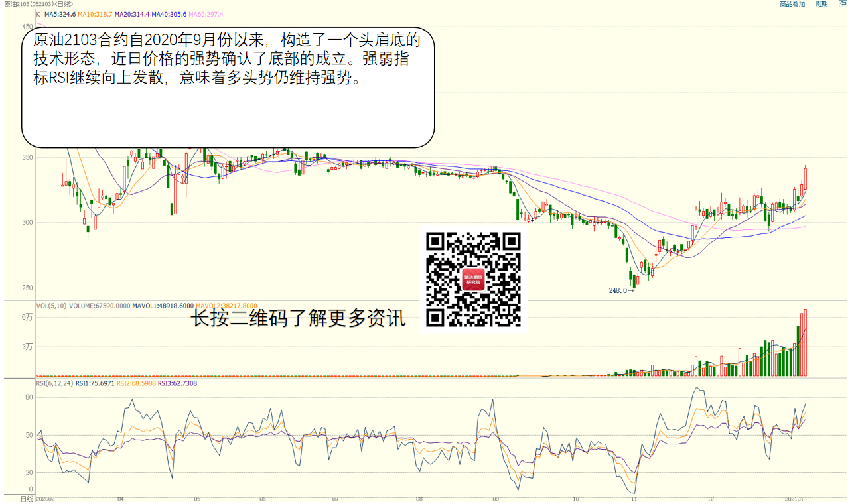Viewport: 854px width, 504px height.
Task: Select the pink MA60 indicator label
Action: [x=206, y=14]
